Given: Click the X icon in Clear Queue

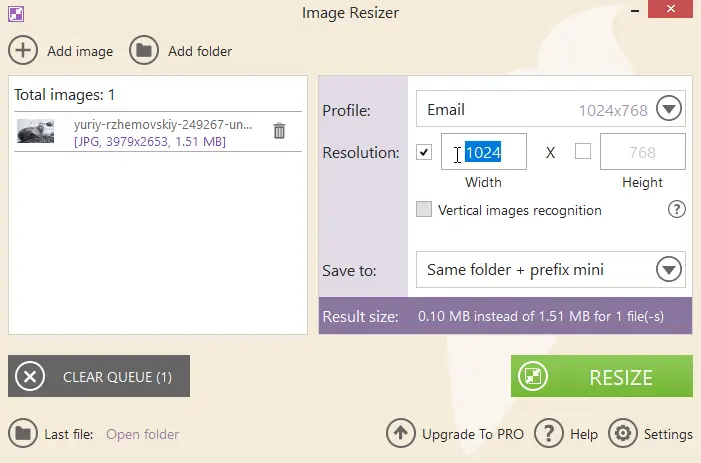Looking at the screenshot, I should coord(30,376).
